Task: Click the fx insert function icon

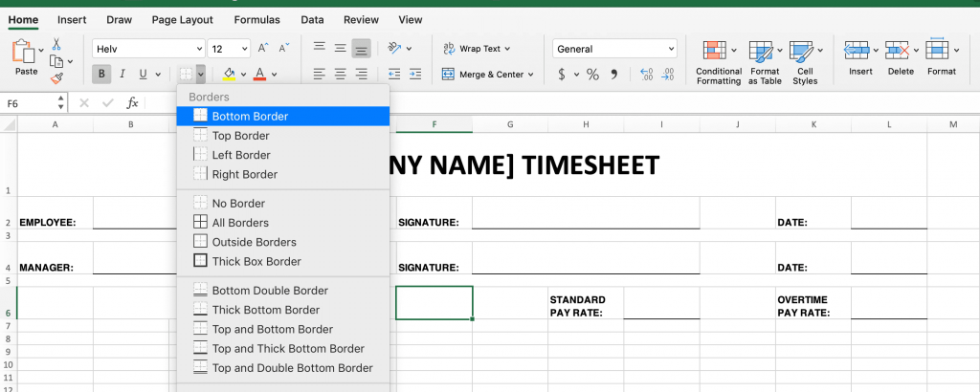Action: tap(132, 103)
